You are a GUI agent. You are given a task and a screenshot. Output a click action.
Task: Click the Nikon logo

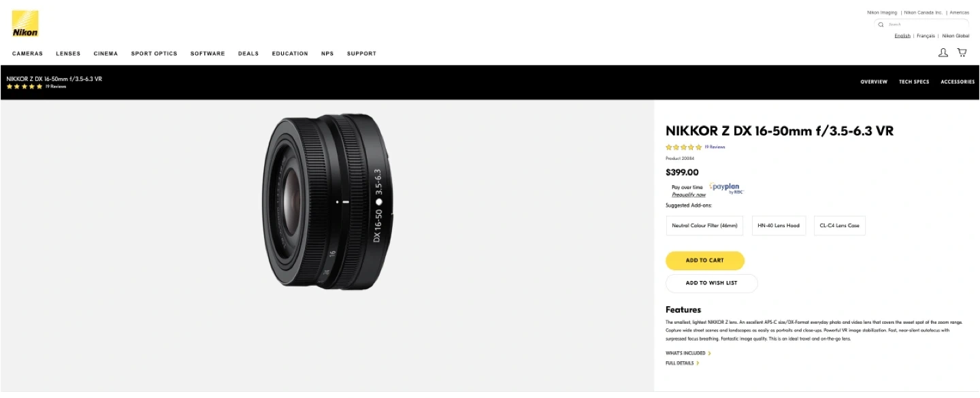[x=25, y=24]
